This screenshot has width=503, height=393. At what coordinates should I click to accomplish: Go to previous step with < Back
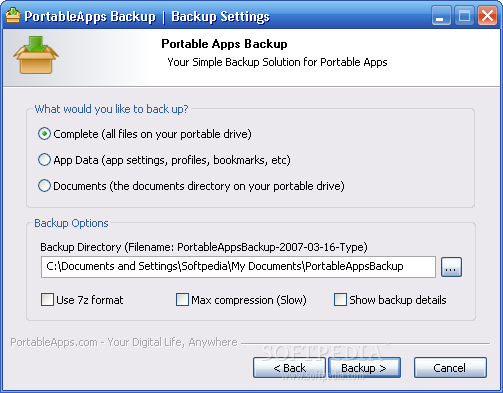(289, 368)
